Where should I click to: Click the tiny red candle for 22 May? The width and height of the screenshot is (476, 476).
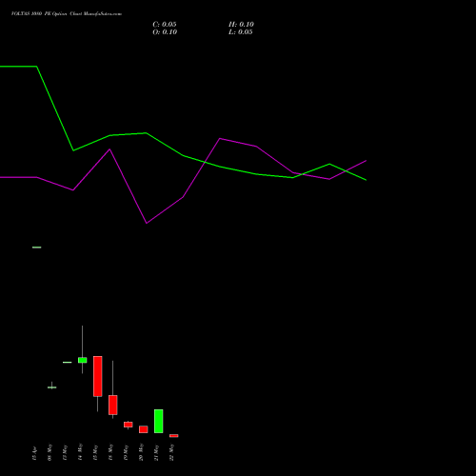pyautogui.click(x=174, y=436)
